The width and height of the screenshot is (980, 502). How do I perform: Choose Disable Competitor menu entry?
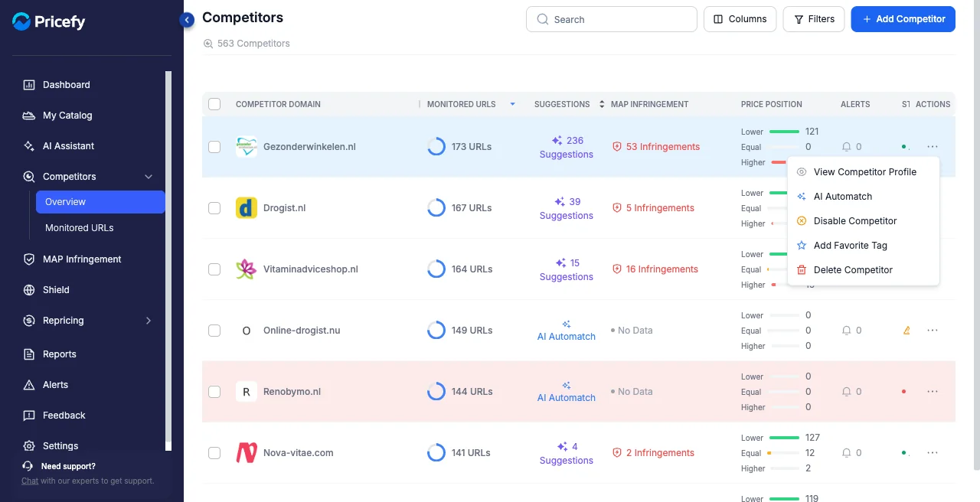864,221
